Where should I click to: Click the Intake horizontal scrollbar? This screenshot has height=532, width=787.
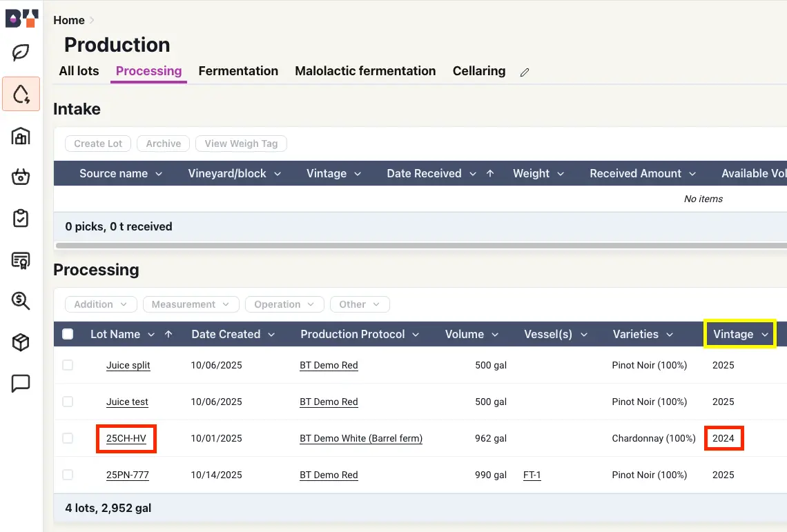coord(414,245)
